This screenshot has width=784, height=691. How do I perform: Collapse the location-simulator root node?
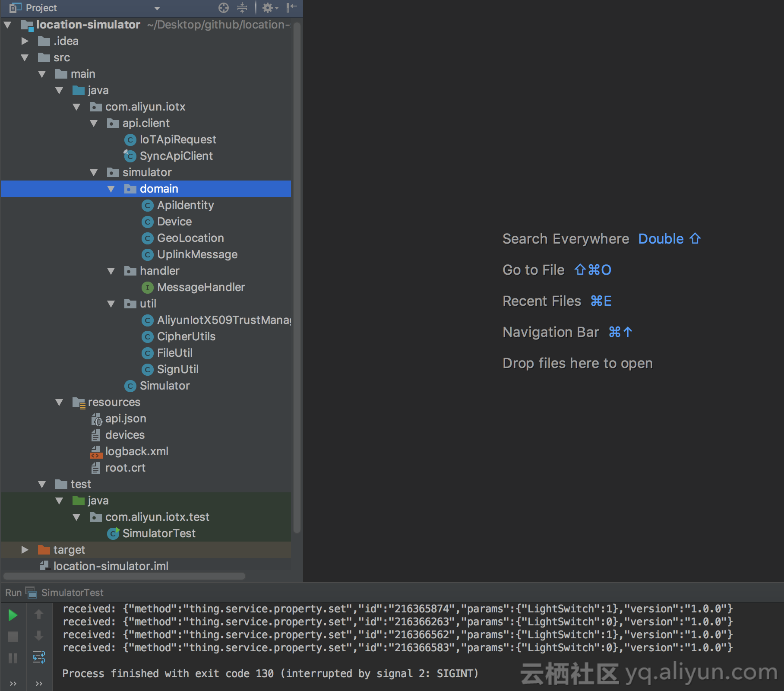click(7, 25)
